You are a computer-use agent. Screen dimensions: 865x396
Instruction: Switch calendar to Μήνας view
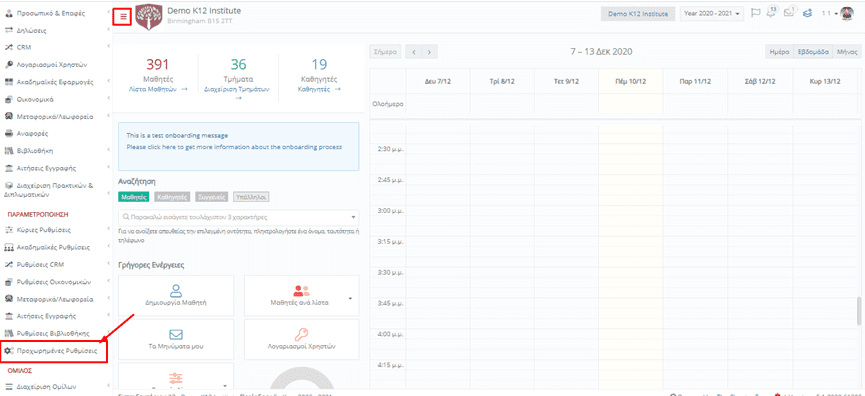847,52
